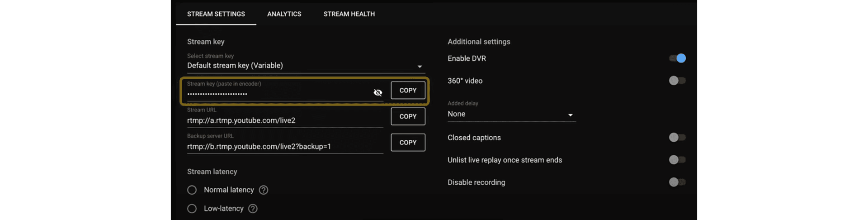Viewport: 868px width, 220px height.
Task: Copy the Stream URL
Action: pyautogui.click(x=408, y=116)
